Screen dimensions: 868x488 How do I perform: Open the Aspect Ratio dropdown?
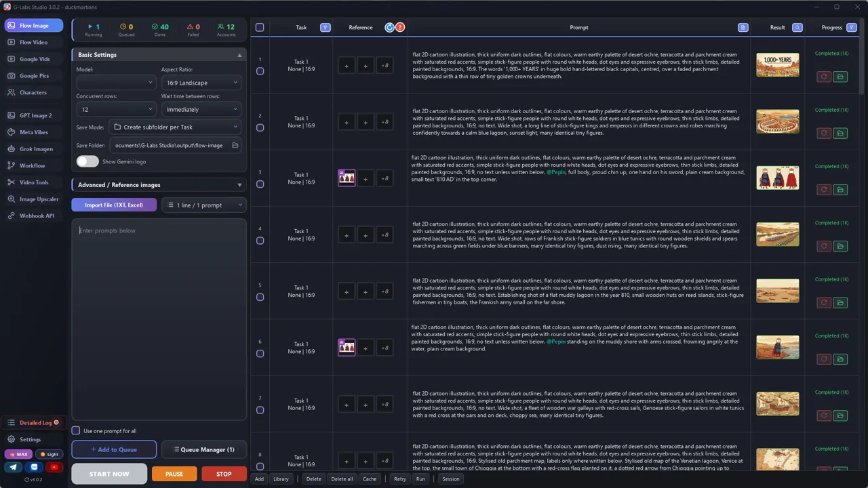[x=201, y=83]
